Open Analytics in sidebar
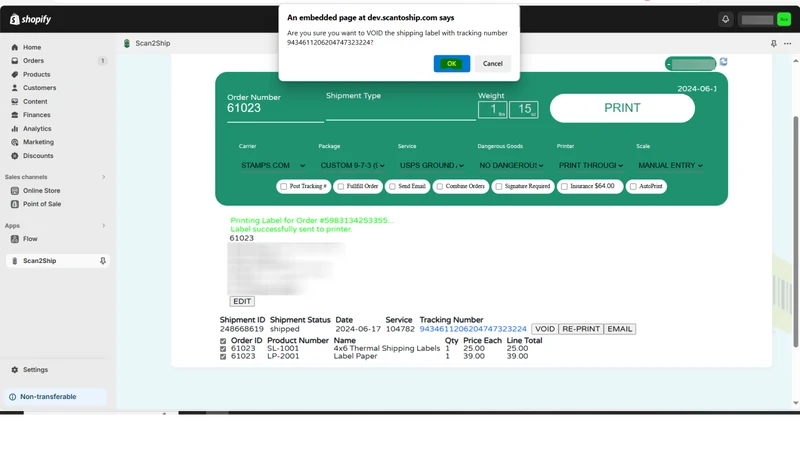This screenshot has height=450, width=800. click(37, 129)
